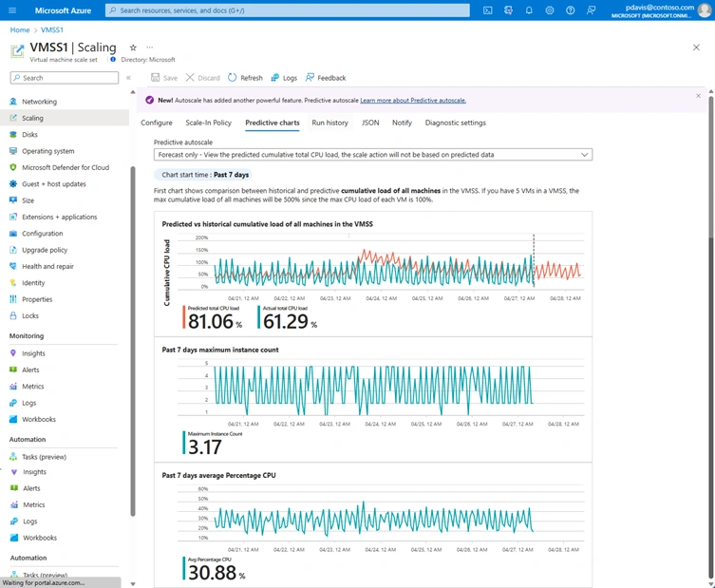This screenshot has height=588, width=715.
Task: Focus the sidebar Search box
Action: pos(65,78)
